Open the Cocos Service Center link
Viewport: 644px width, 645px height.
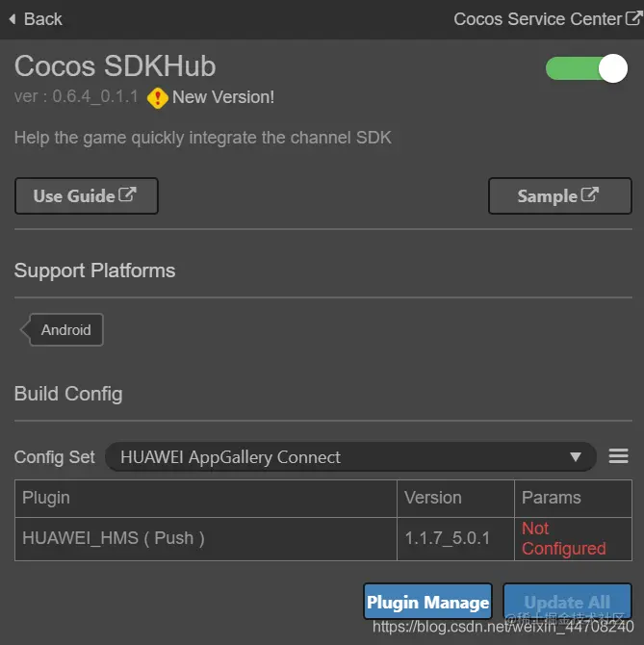548,19
